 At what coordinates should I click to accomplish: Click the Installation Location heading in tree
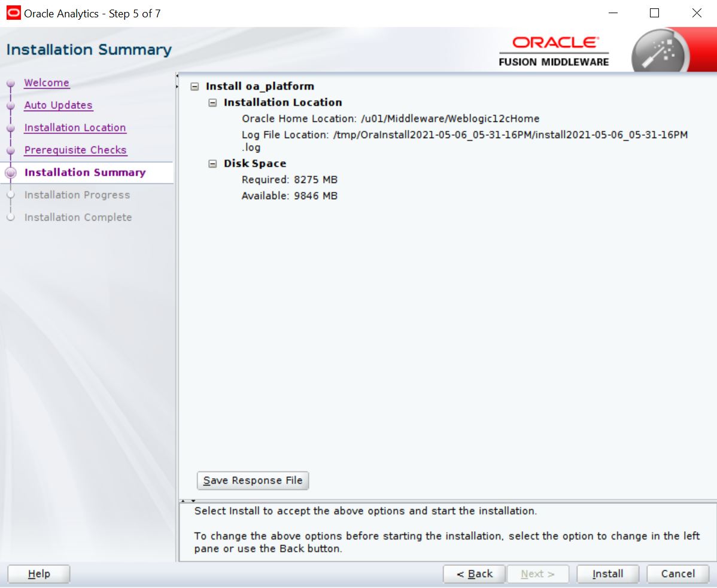(x=282, y=102)
